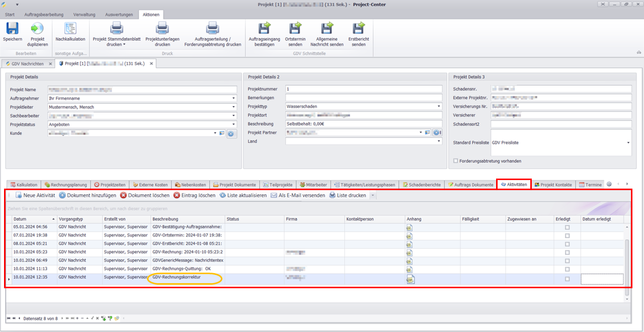Click Liste aktualisieren button
The height and width of the screenshot is (332, 644).
(x=243, y=195)
